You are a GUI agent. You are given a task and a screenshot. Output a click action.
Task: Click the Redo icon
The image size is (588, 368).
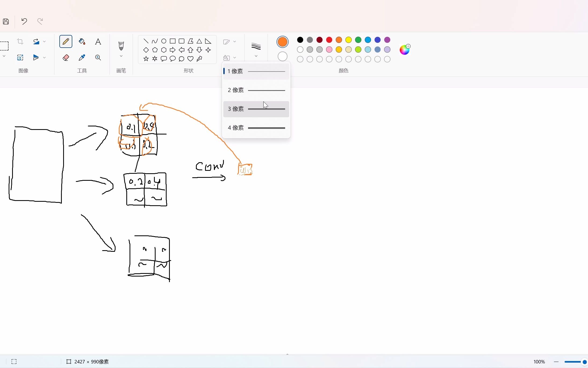40,21
